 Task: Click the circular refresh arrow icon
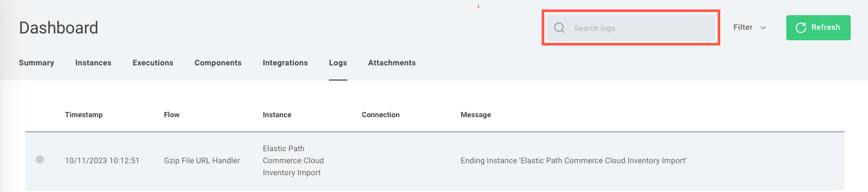pyautogui.click(x=801, y=28)
